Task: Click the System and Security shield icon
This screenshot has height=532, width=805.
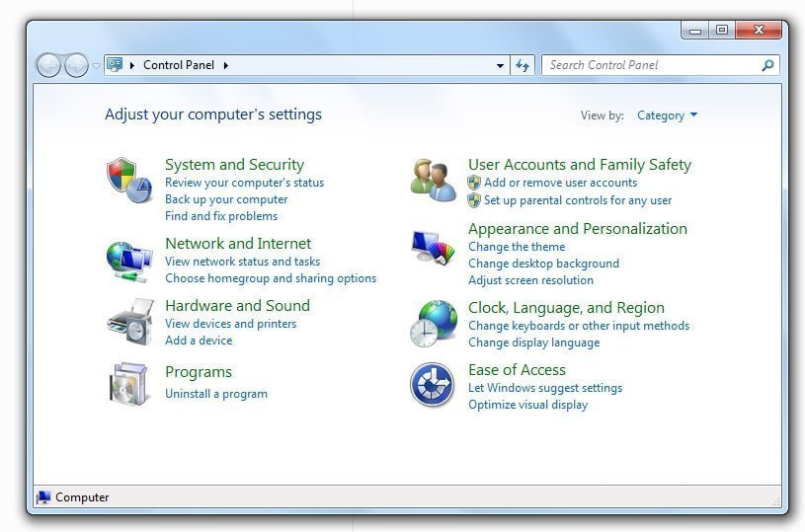Action: pyautogui.click(x=128, y=179)
